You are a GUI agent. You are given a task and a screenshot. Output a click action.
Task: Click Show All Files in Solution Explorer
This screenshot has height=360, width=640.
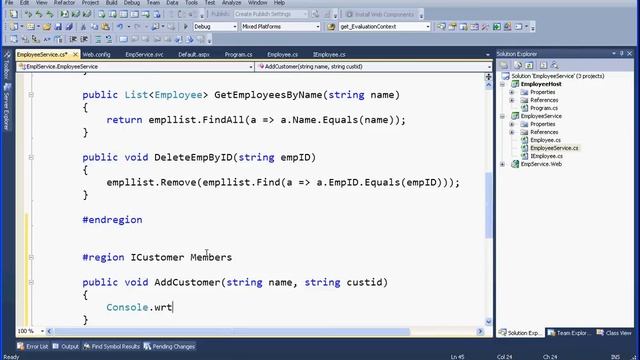pos(518,65)
